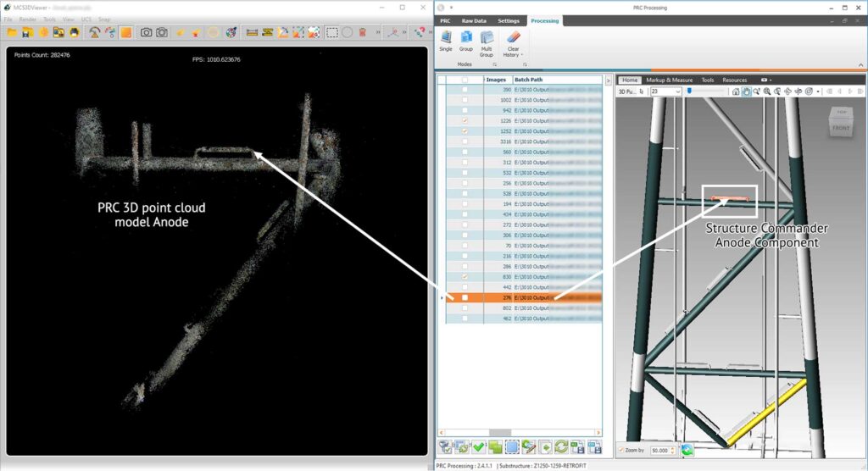Click the first camera snapshot icon

click(146, 32)
